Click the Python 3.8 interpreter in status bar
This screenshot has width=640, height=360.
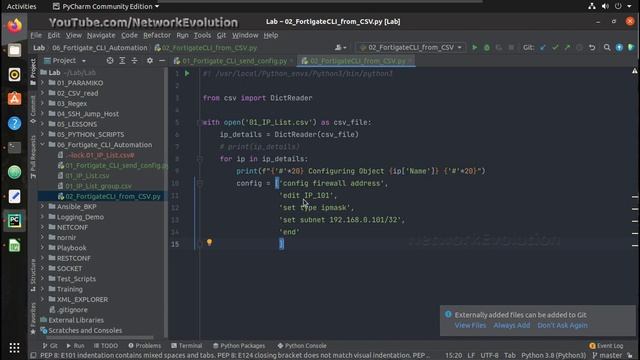coord(553,356)
